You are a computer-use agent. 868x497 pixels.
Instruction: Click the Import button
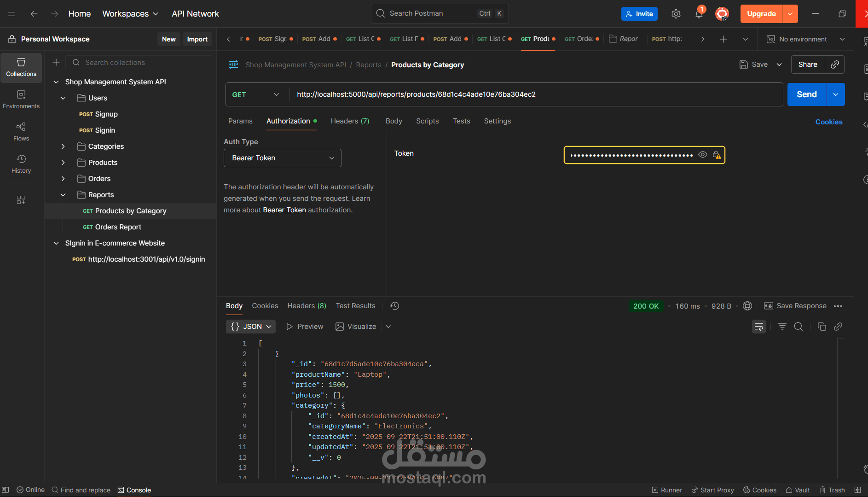coord(197,39)
